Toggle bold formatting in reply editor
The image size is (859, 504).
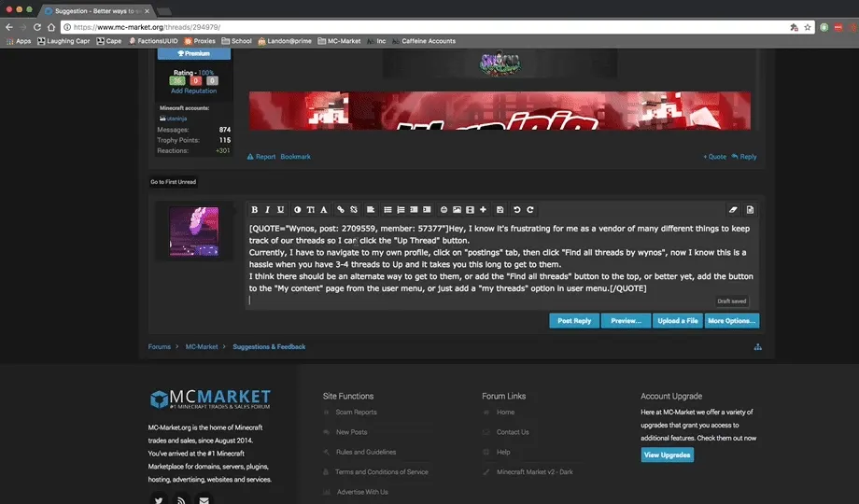coord(254,210)
